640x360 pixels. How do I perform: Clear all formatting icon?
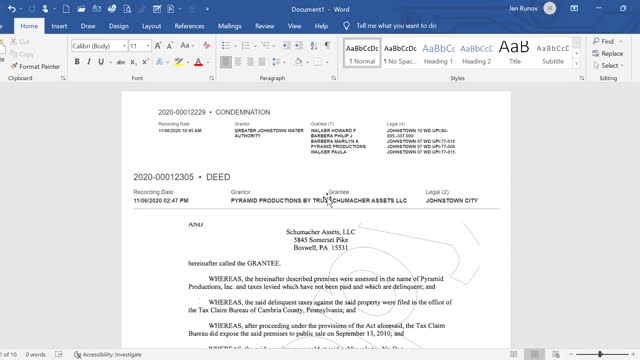207,46
